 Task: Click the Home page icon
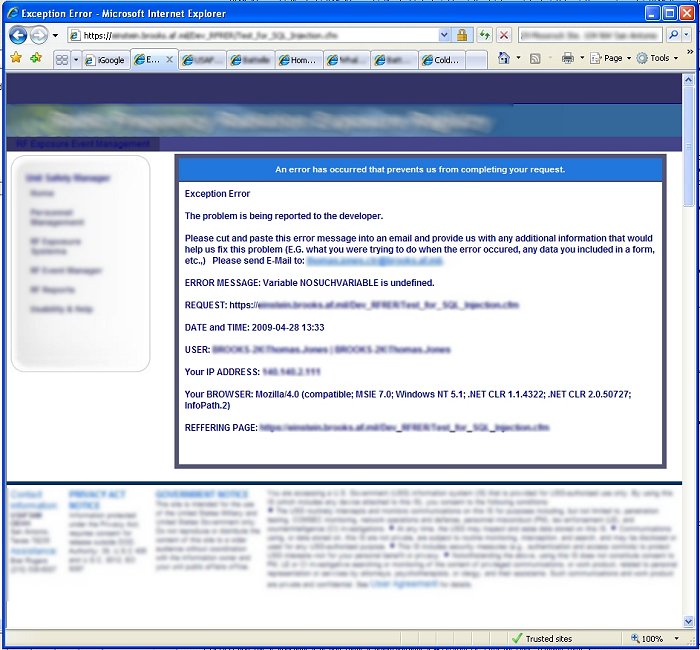(505, 59)
